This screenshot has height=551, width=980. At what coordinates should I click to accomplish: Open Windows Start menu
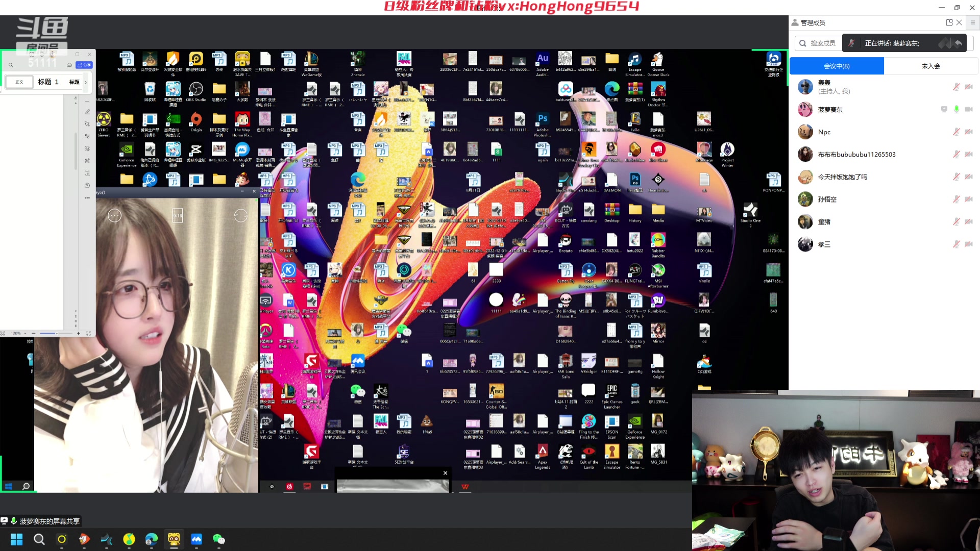(x=17, y=539)
